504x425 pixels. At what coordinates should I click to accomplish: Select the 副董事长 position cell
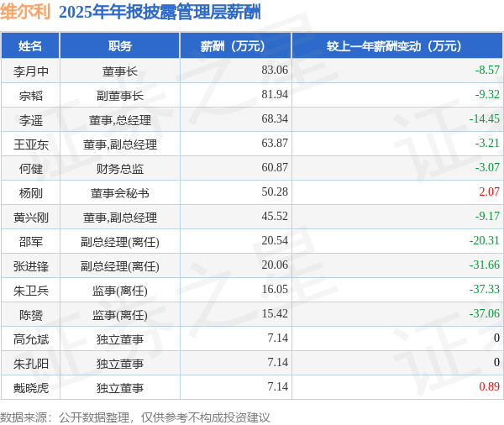tap(120, 96)
